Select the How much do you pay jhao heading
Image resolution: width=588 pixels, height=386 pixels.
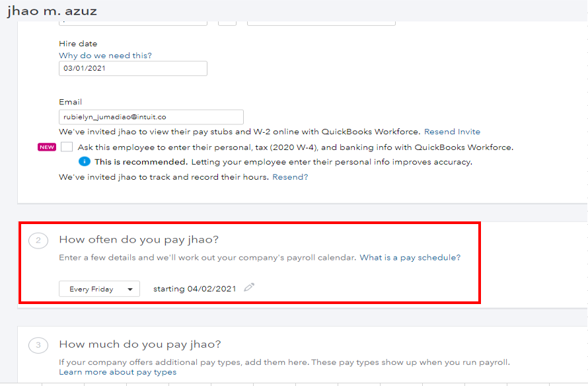139,344
